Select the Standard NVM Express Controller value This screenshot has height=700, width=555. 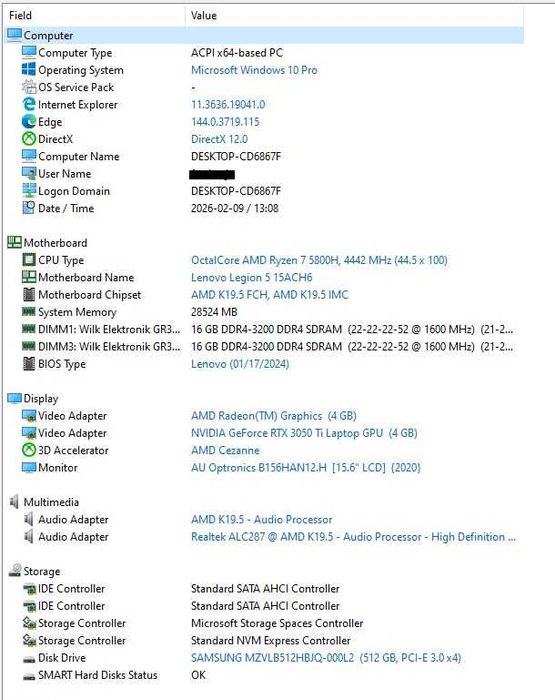(x=271, y=641)
